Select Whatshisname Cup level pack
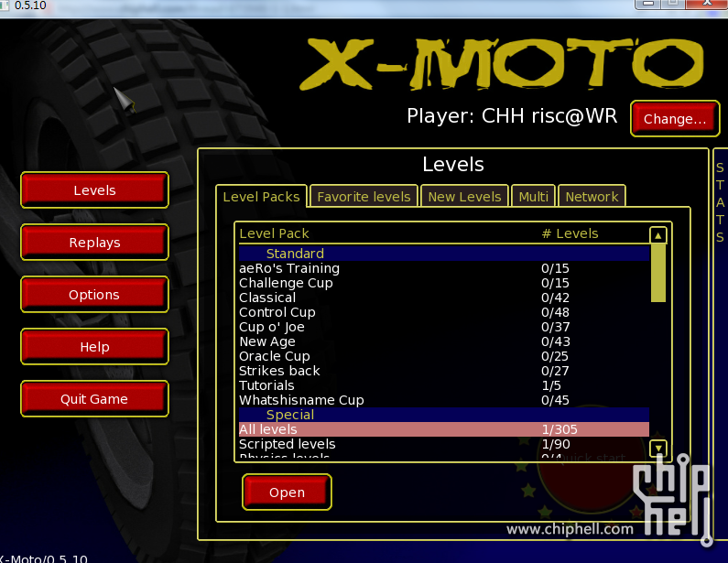The image size is (728, 563). coord(444,400)
